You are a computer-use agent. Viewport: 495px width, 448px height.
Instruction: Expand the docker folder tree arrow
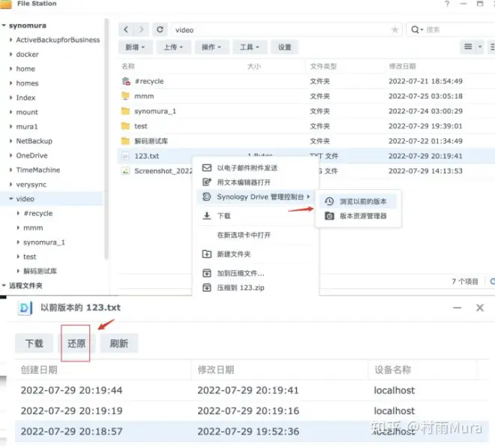(x=11, y=54)
